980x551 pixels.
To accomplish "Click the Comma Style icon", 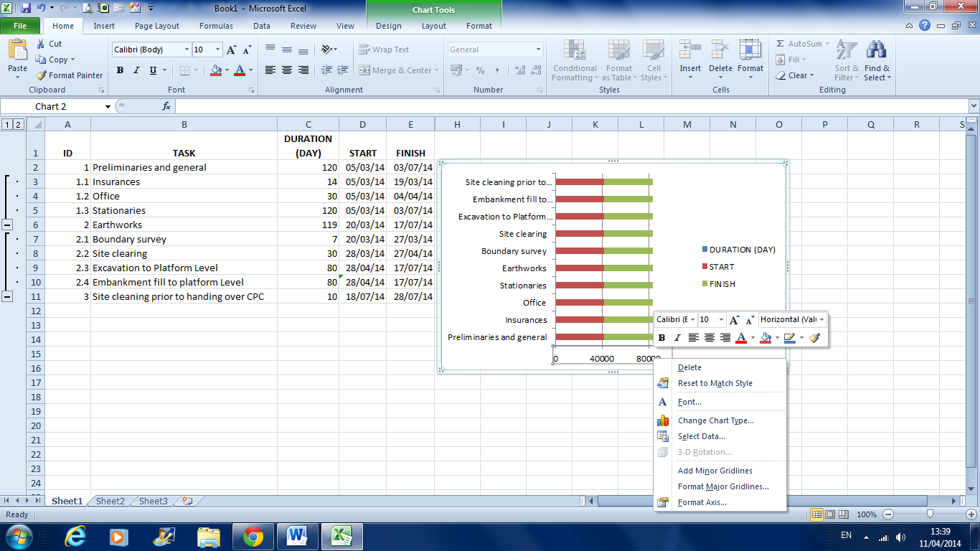I will [497, 70].
